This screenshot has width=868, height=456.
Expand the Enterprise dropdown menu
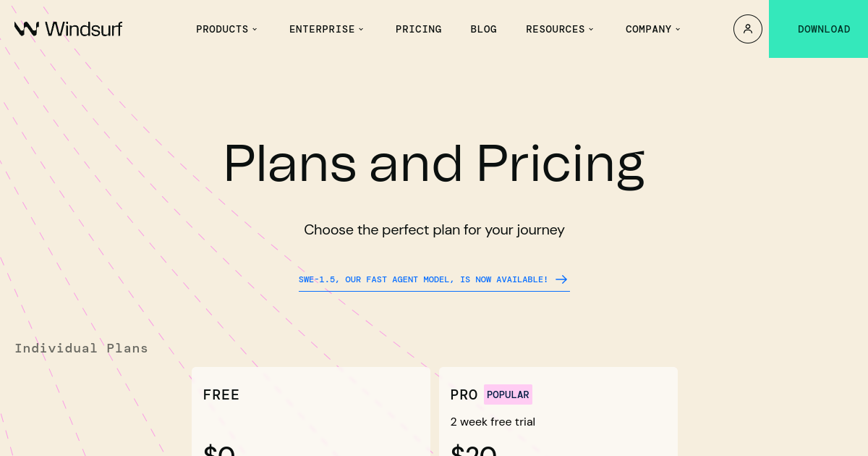[326, 29]
